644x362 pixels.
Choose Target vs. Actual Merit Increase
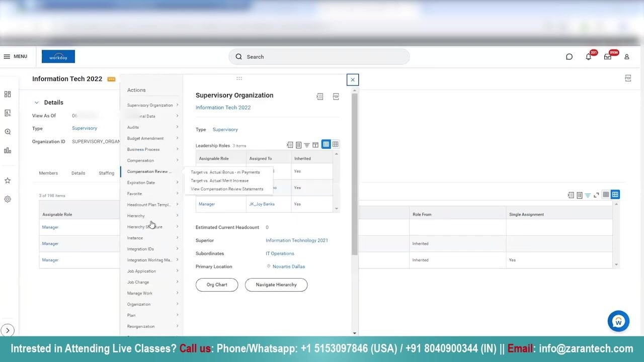pyautogui.click(x=220, y=180)
